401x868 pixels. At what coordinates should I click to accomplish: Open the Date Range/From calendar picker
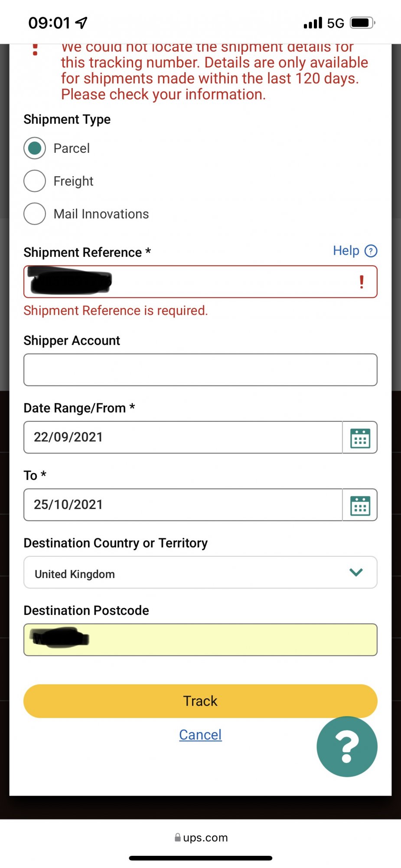[360, 437]
